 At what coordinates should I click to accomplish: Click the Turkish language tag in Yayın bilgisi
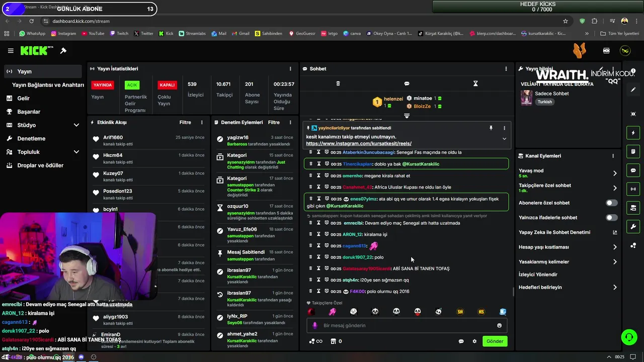(x=544, y=102)
